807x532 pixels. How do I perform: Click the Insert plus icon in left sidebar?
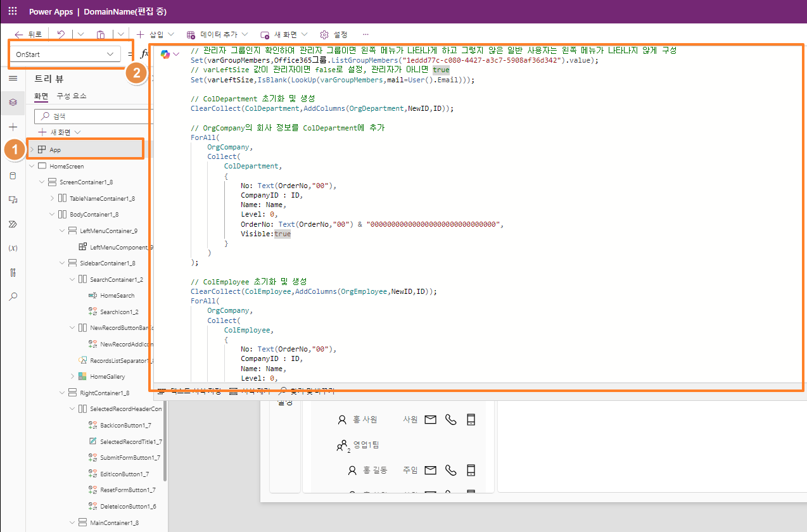13,127
